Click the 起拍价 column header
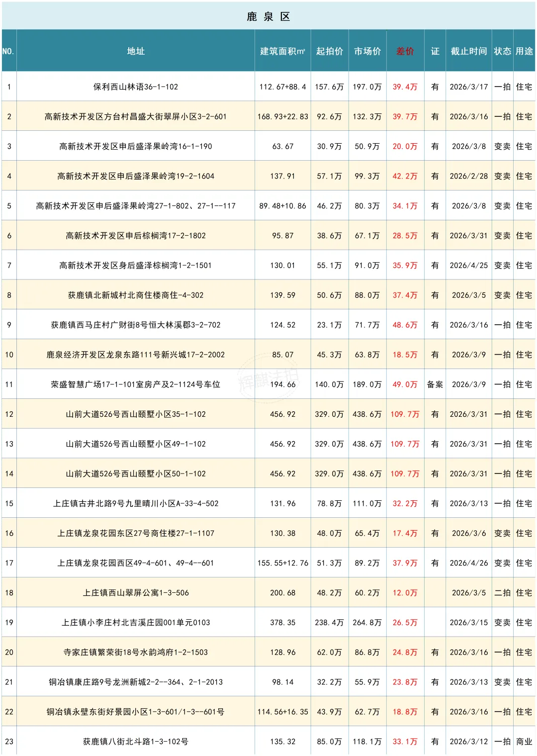The width and height of the screenshot is (537, 756). 330,51
